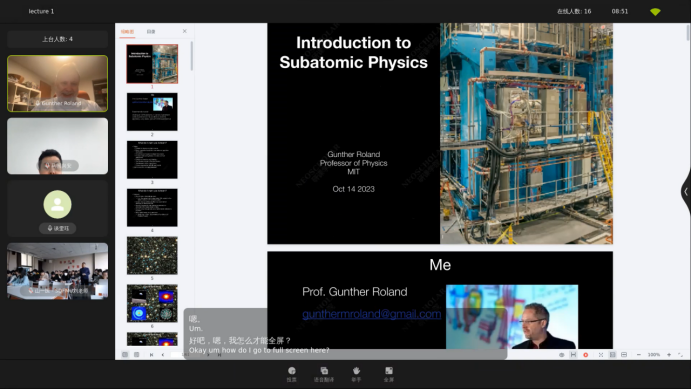Click the fit-to-screen expand icon in viewer toolbar
693x390 pixels.
click(601, 355)
